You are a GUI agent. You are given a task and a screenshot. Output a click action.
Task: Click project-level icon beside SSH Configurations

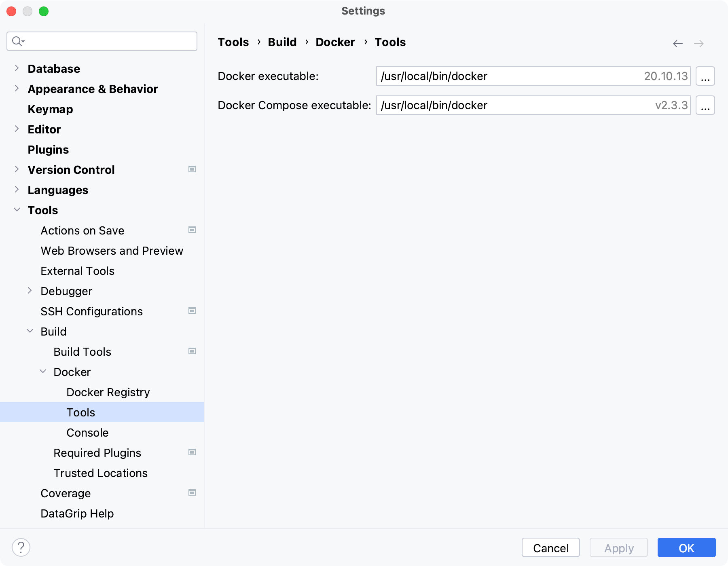pos(192,311)
